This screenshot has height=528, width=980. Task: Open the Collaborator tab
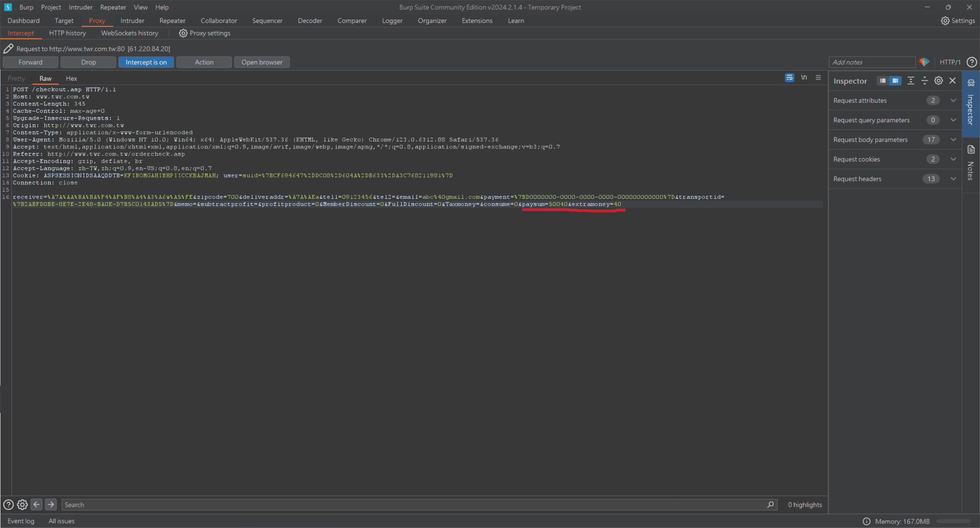[x=219, y=21]
